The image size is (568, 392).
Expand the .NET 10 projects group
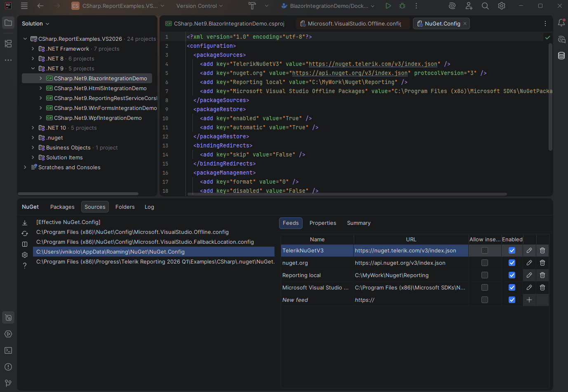point(33,128)
